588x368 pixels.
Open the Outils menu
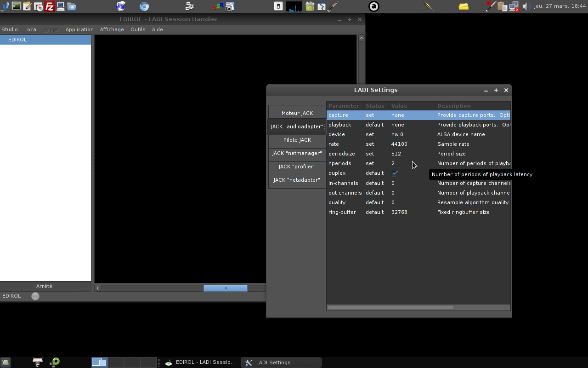(x=138, y=29)
